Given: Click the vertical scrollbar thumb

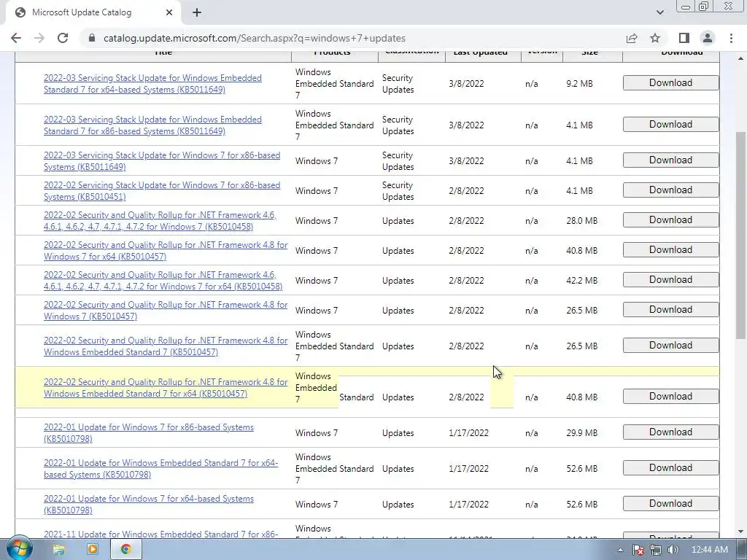Looking at the screenshot, I should point(741,236).
